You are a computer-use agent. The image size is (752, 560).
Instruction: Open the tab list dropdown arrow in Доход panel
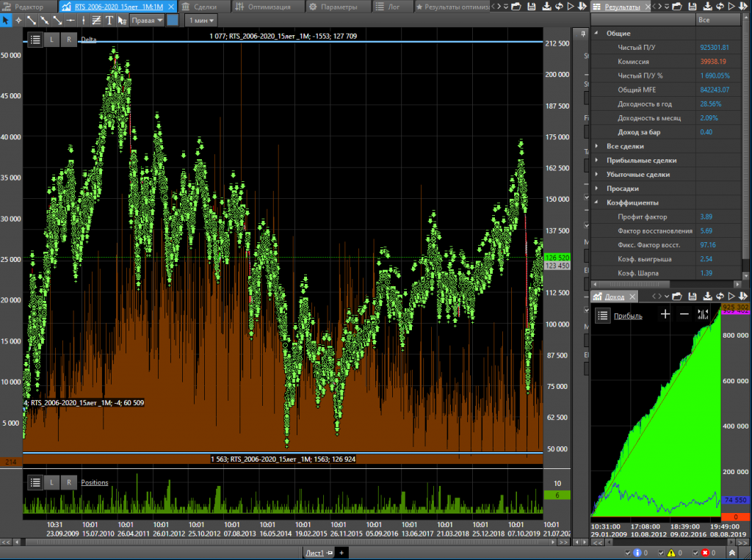(x=667, y=297)
